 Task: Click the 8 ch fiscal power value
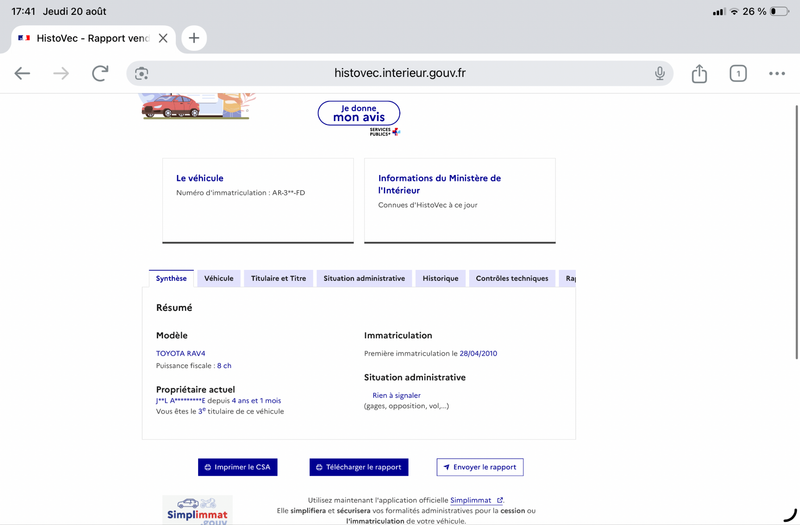(224, 365)
